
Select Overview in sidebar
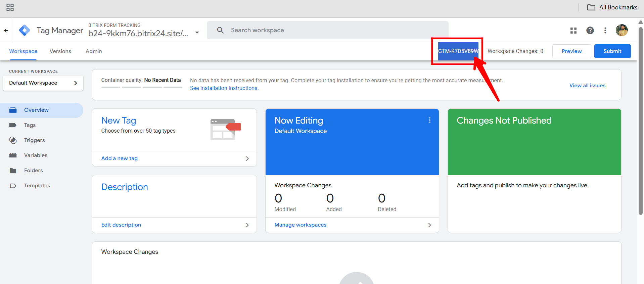[42, 110]
